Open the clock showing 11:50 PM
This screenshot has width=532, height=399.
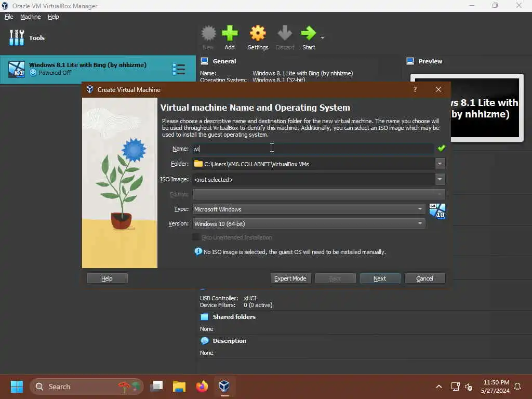click(495, 387)
